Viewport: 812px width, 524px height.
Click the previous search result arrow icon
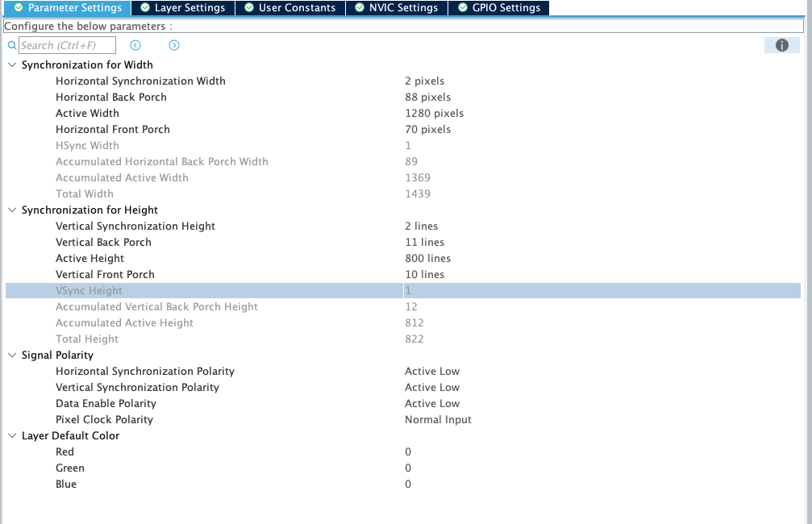(x=135, y=45)
